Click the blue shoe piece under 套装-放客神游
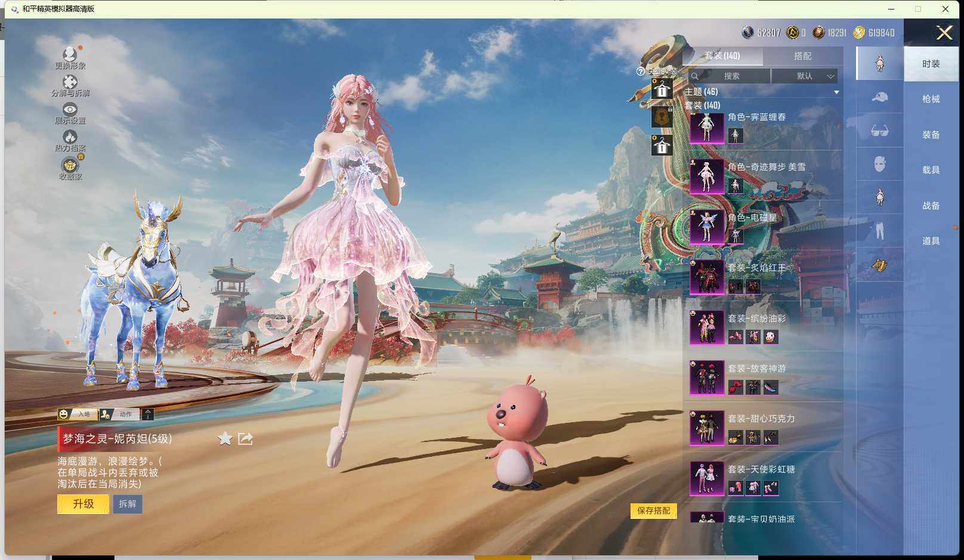 771,388
